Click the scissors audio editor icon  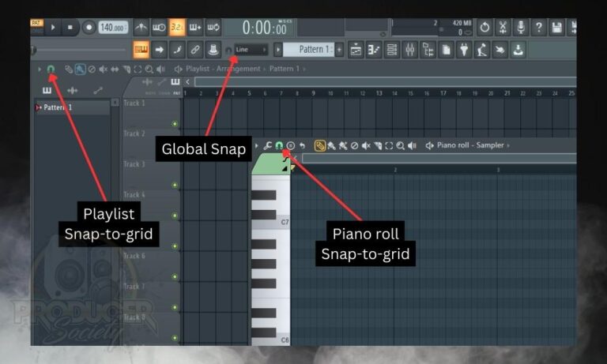click(x=503, y=28)
